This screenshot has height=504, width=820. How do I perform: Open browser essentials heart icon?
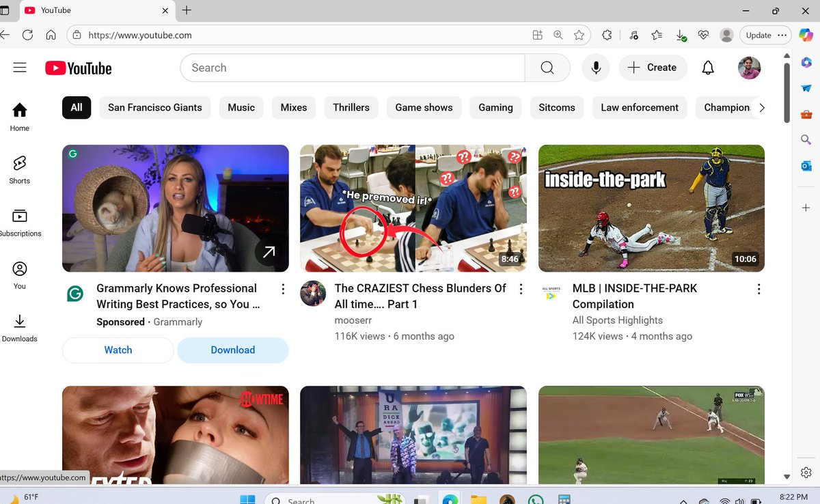704,35
